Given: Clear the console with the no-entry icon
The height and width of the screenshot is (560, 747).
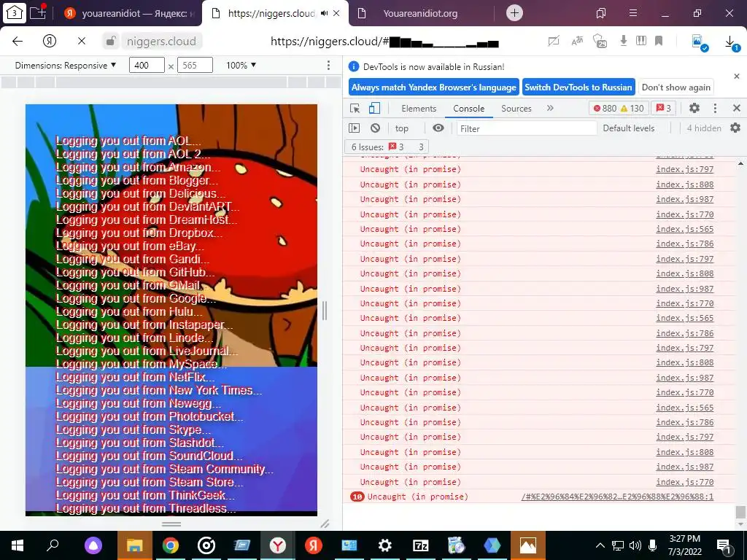Looking at the screenshot, I should 376,128.
